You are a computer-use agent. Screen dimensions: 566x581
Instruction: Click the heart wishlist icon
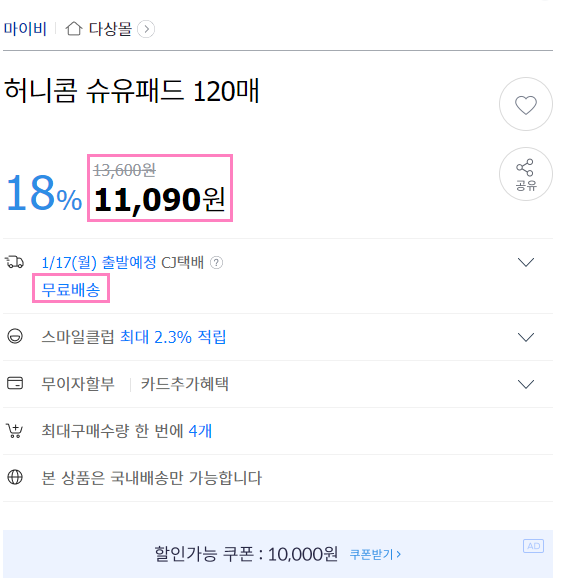[525, 104]
